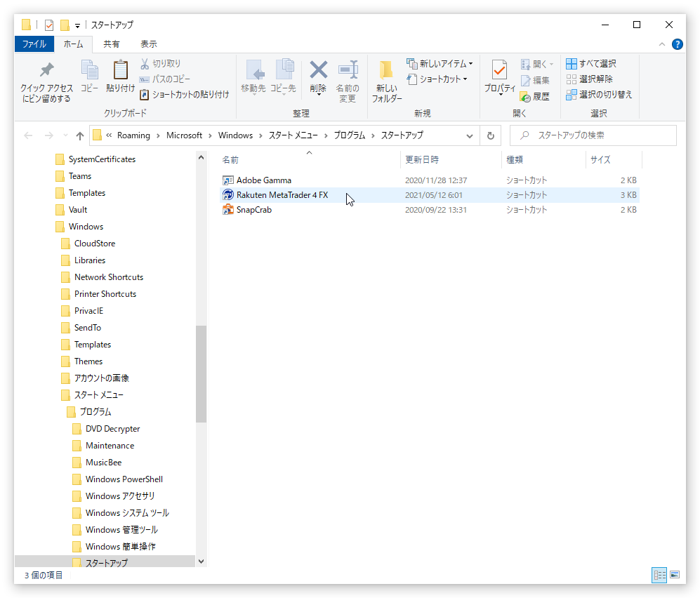Click Microsoft in the breadcrumb path
This screenshot has height=598, width=700.
pos(185,135)
